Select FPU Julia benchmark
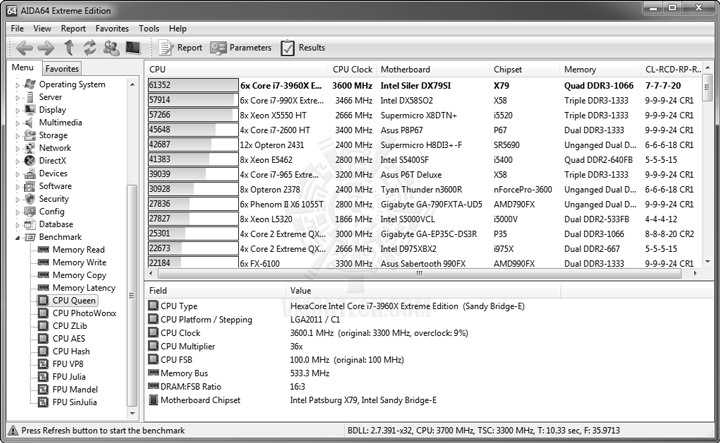Screen dimensions: 720x443 coord(69,377)
